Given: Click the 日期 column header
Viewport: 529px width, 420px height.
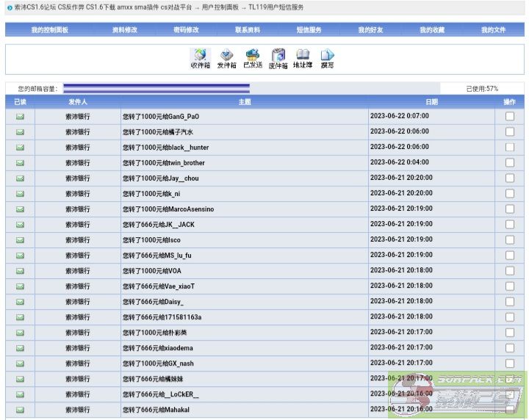Looking at the screenshot, I should point(431,102).
